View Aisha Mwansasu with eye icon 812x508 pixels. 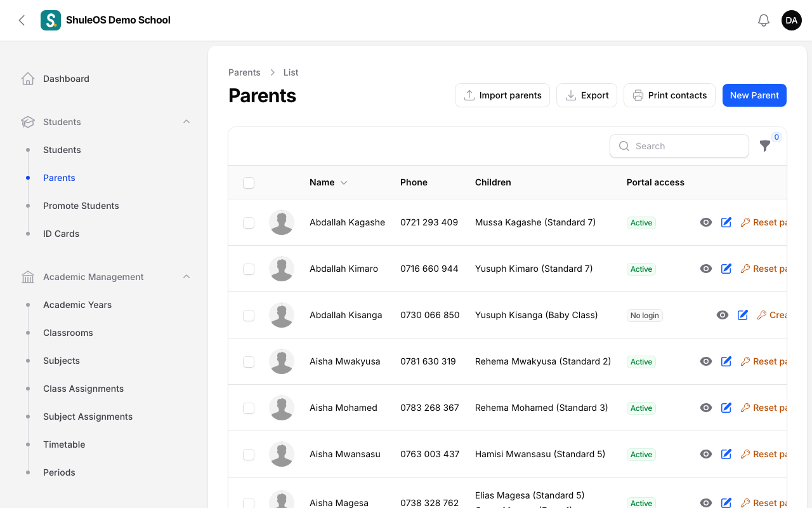(x=706, y=454)
